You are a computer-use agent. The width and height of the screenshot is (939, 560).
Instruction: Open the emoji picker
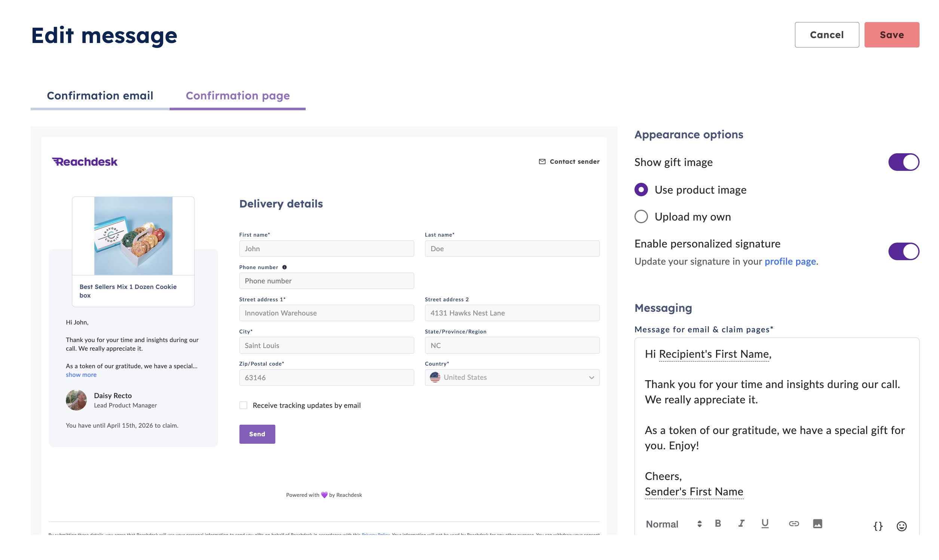pos(901,526)
